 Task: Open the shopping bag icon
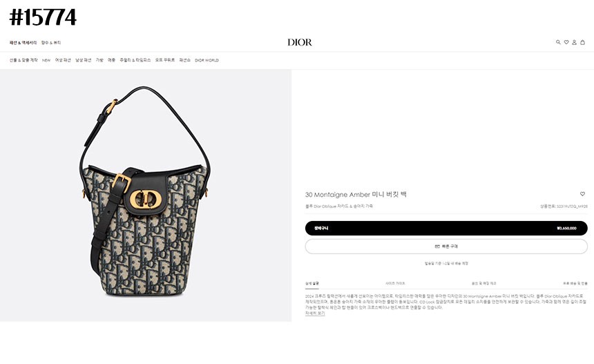point(583,42)
